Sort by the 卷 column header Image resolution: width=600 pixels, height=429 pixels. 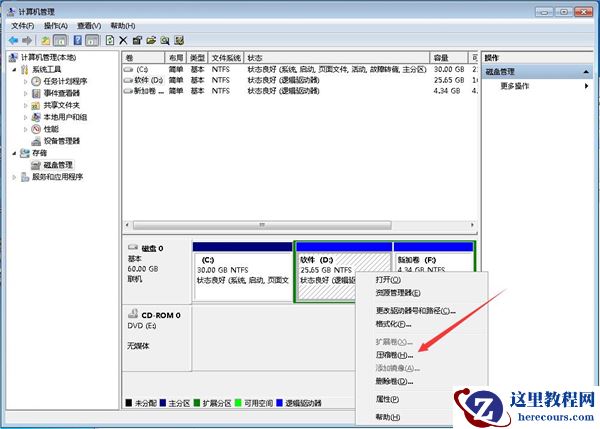[x=143, y=58]
